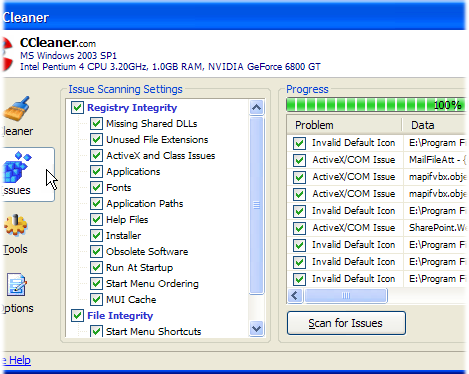Toggle Application Paths checkbox
The image size is (469, 374).
point(96,204)
